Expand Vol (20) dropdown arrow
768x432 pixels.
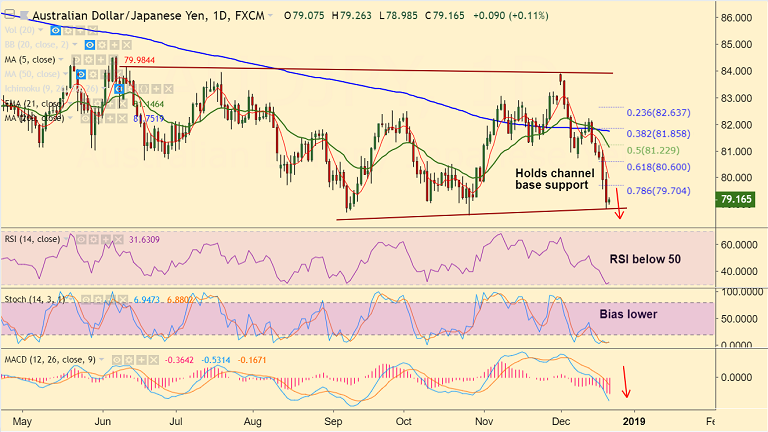tap(41, 30)
